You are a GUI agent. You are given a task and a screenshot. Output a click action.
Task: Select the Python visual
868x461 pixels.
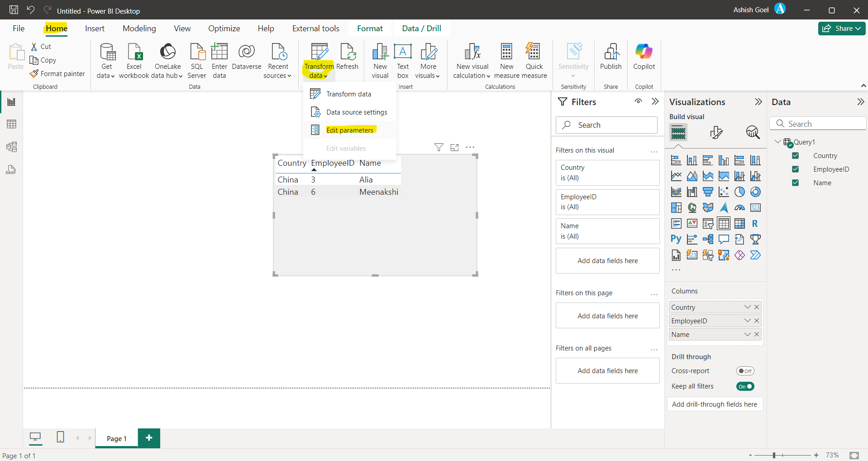pos(676,239)
